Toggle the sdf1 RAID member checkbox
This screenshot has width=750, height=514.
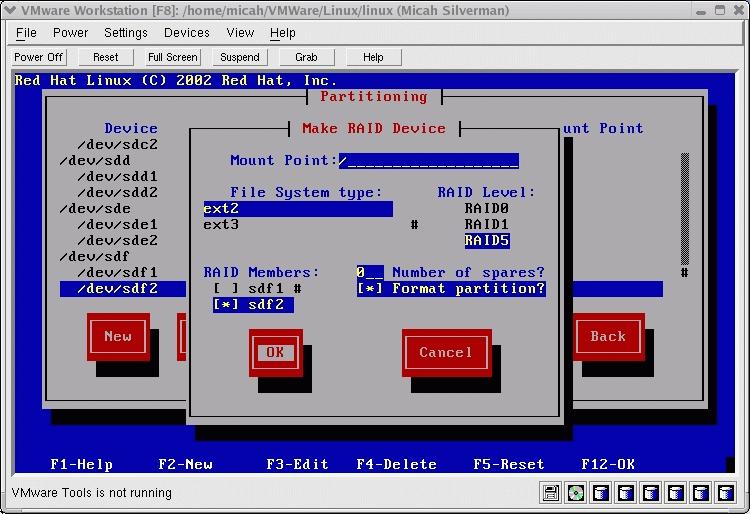tap(226, 288)
